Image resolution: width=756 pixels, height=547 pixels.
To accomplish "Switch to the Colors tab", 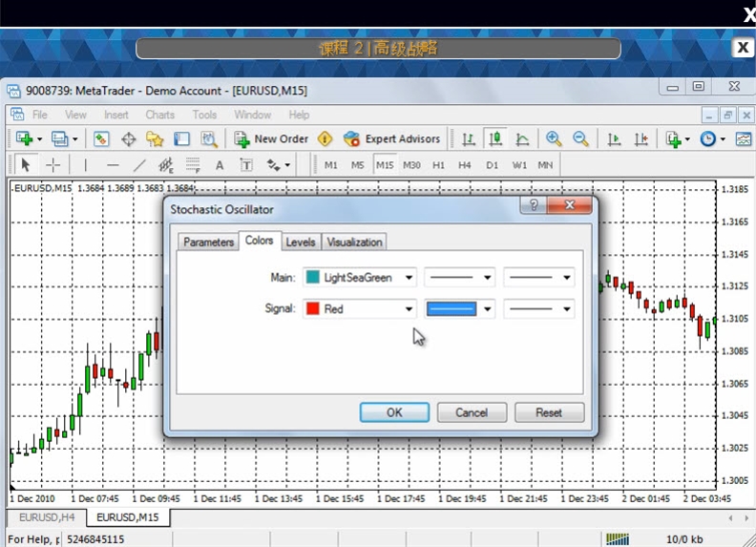I will pos(260,241).
